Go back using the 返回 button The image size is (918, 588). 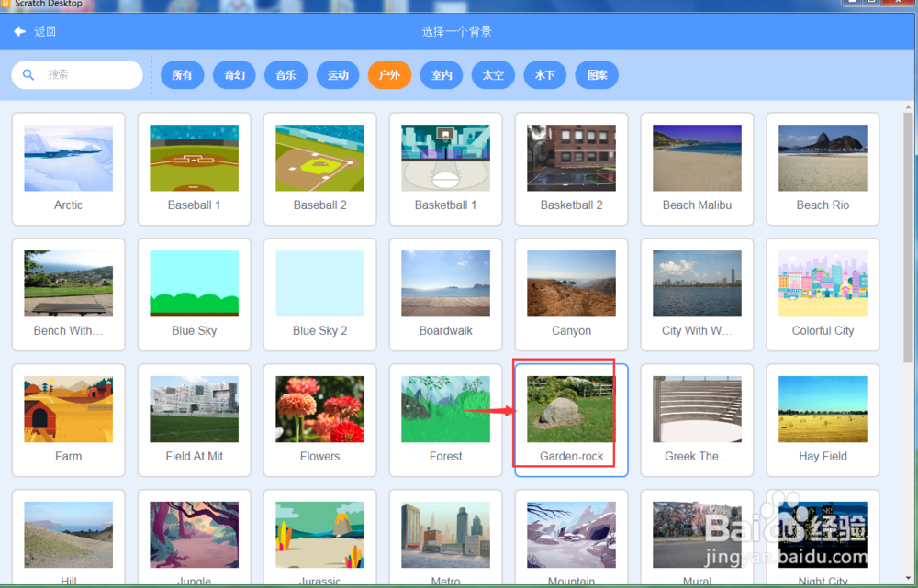(x=35, y=31)
